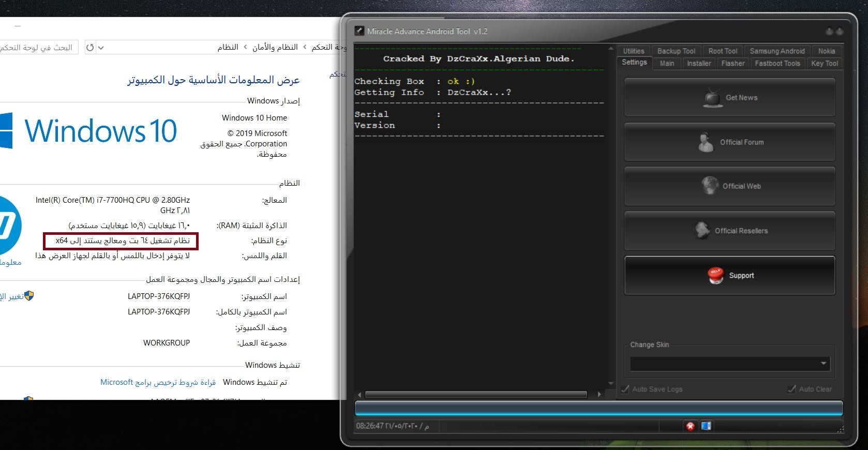Click the Miracle tool title bar app icon

(x=360, y=31)
